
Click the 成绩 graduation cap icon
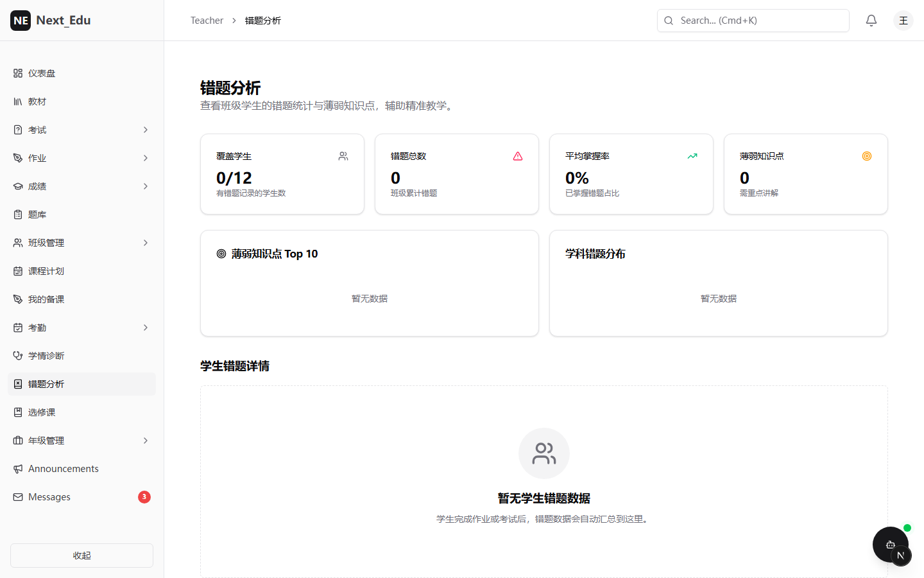(18, 186)
